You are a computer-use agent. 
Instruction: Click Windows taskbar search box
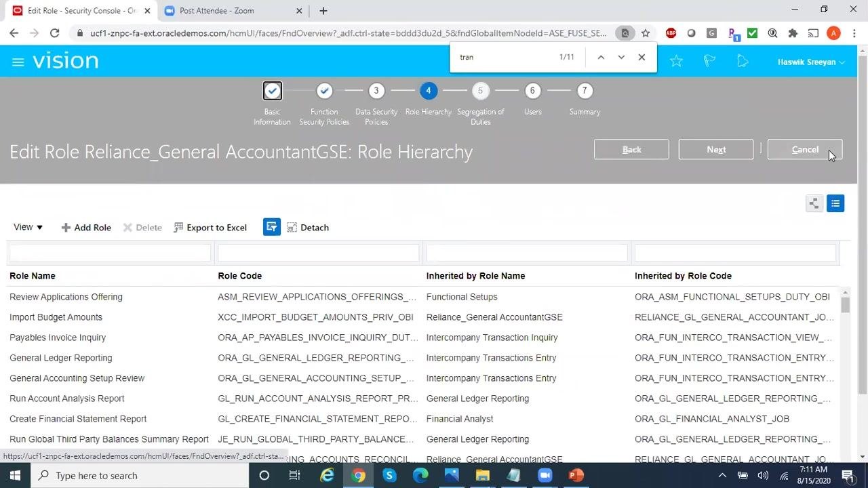139,476
